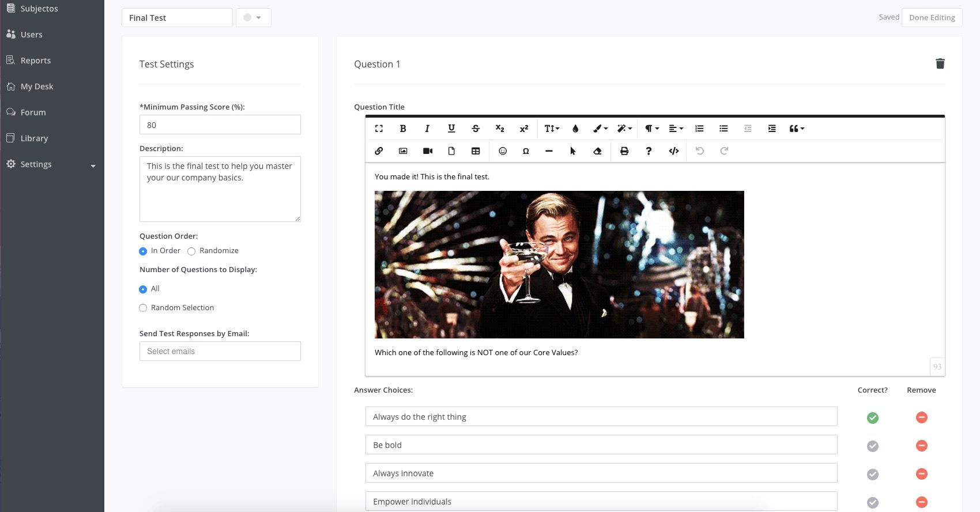Image resolution: width=980 pixels, height=512 pixels.
Task: Mark Be bold as the correct answer
Action: click(873, 446)
